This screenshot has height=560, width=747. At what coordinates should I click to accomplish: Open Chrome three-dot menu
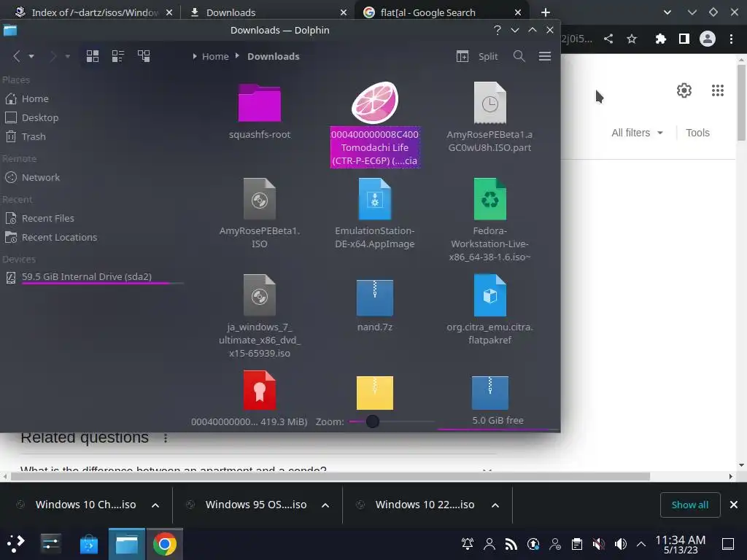731,39
